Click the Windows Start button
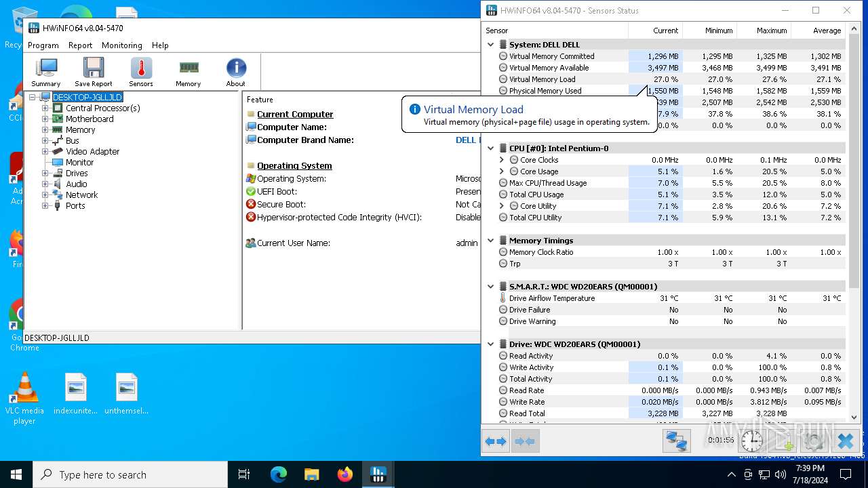This screenshot has width=868, height=488. click(x=16, y=474)
